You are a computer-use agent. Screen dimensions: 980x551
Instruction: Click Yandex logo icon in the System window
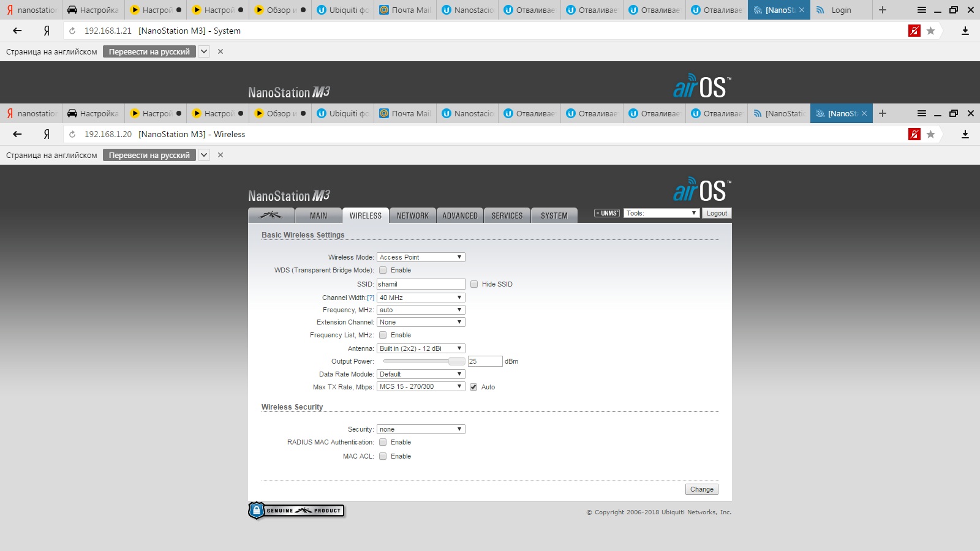pyautogui.click(x=47, y=31)
